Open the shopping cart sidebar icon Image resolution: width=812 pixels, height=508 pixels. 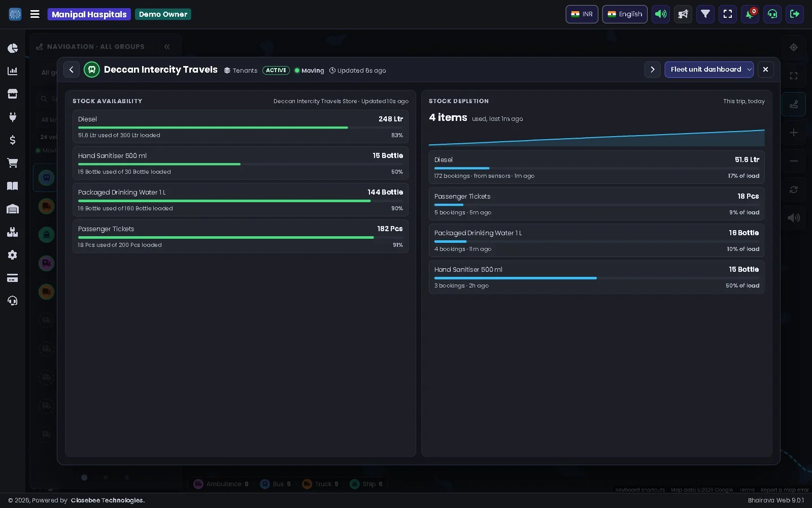click(x=13, y=163)
